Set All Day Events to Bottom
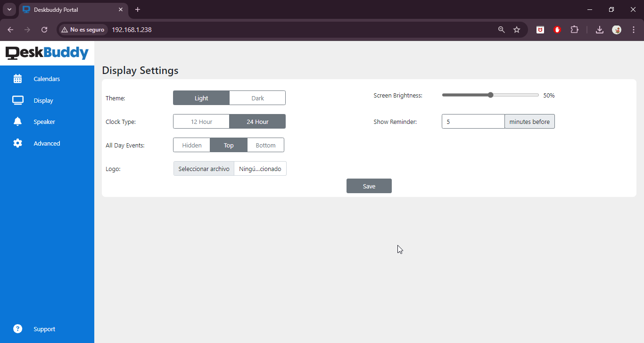644x343 pixels. point(265,145)
